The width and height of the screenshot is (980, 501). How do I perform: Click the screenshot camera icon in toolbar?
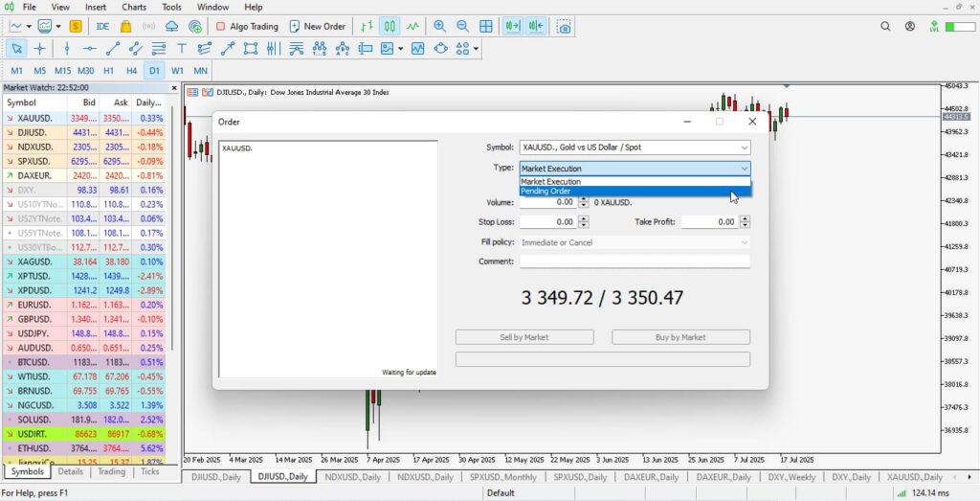(566, 27)
